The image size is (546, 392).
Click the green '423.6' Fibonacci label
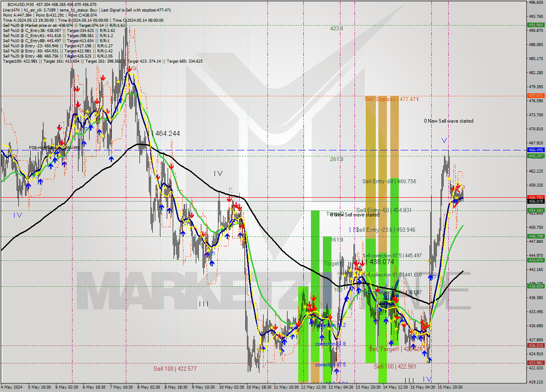(337, 29)
